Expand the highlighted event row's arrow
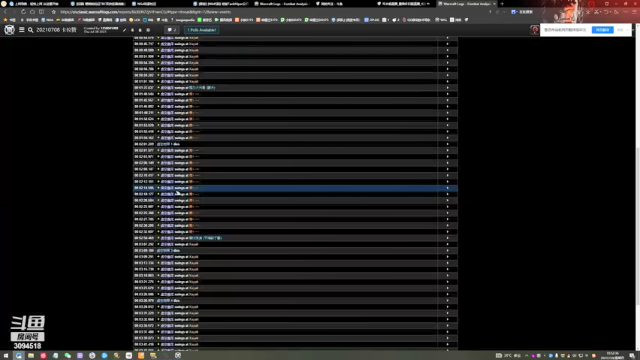640x360 pixels. click(x=447, y=188)
